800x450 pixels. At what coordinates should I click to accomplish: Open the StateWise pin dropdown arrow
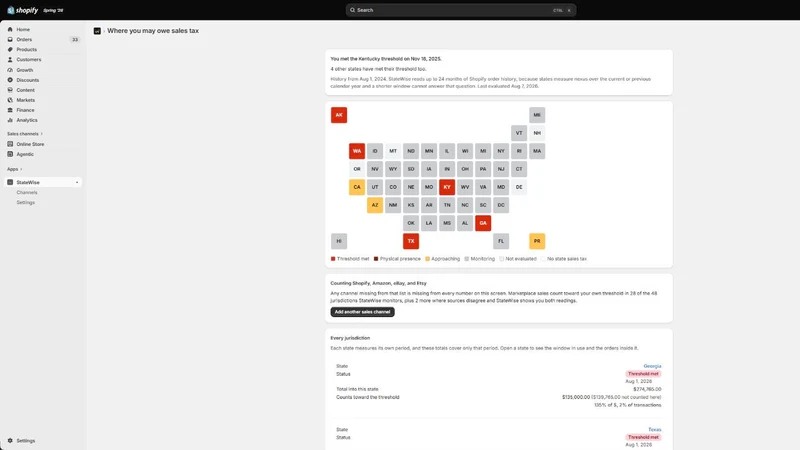(x=77, y=182)
